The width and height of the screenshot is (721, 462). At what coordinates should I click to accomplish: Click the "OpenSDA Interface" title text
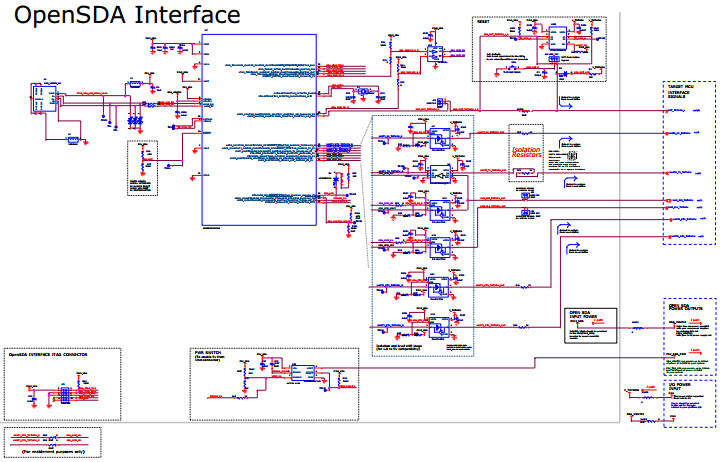pyautogui.click(x=126, y=16)
